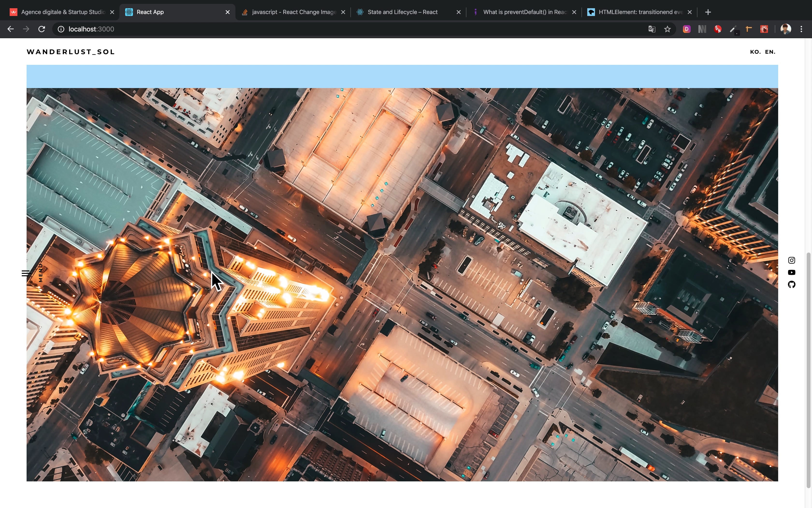Open the GitHub social icon
Screen dimensions: 812x508
pyautogui.click(x=791, y=284)
